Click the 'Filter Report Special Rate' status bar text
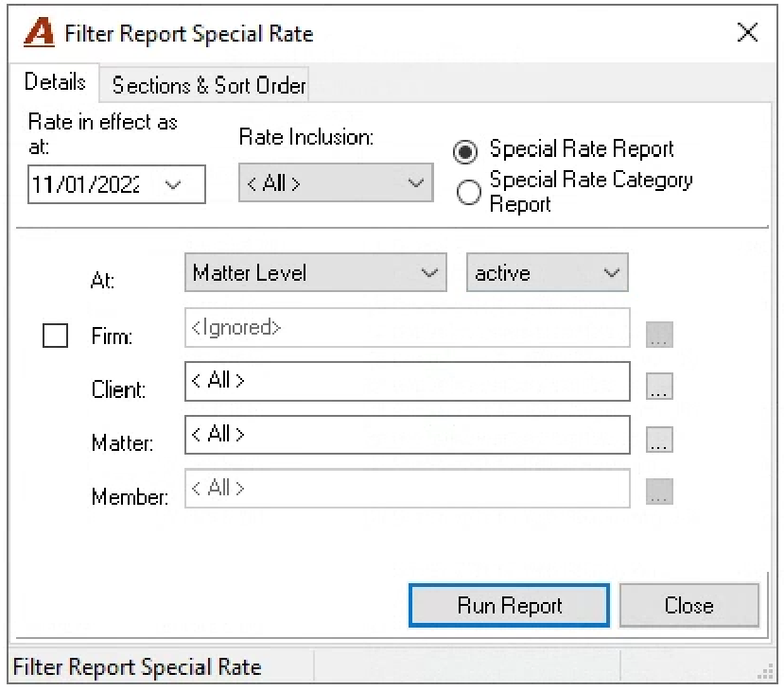Screen dimensions: 784x690 (137, 667)
